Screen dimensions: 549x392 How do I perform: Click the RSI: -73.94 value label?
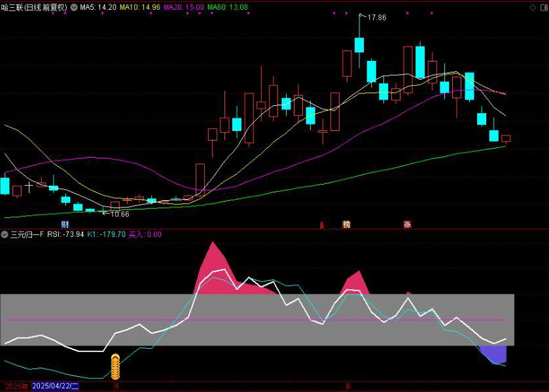click(x=66, y=234)
